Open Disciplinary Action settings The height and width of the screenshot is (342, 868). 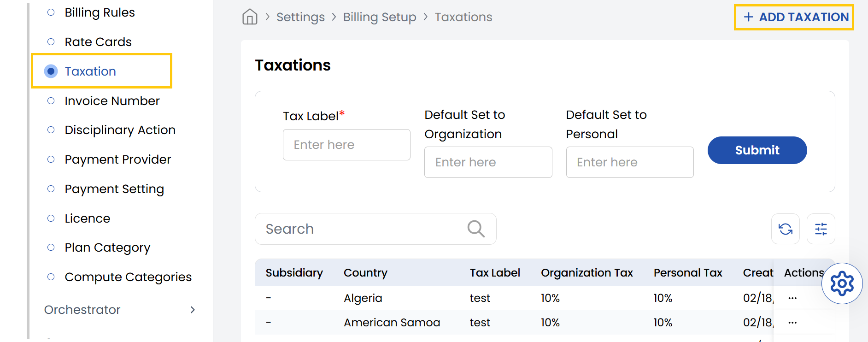coord(120,130)
